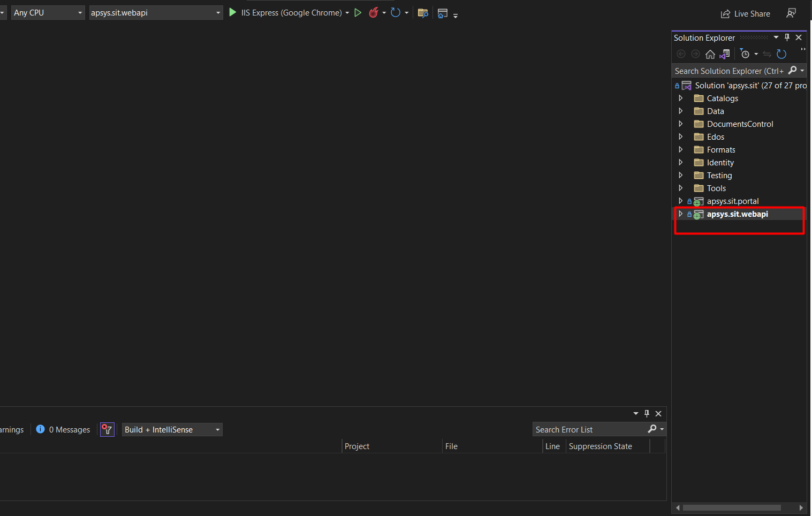
Task: Expand the Catalogs folder node
Action: tap(681, 98)
